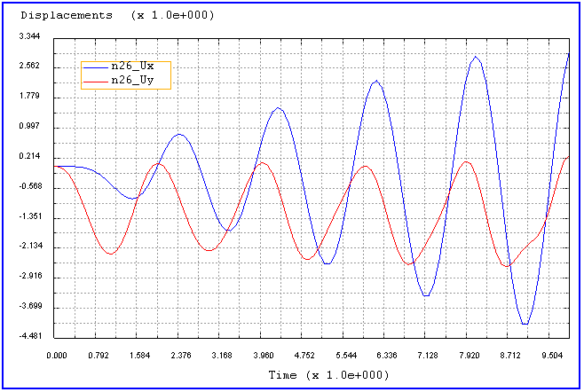Image resolution: width=584 pixels, height=392 pixels.
Task: Click the blue curve peak above time 7.920
Action: [477, 57]
